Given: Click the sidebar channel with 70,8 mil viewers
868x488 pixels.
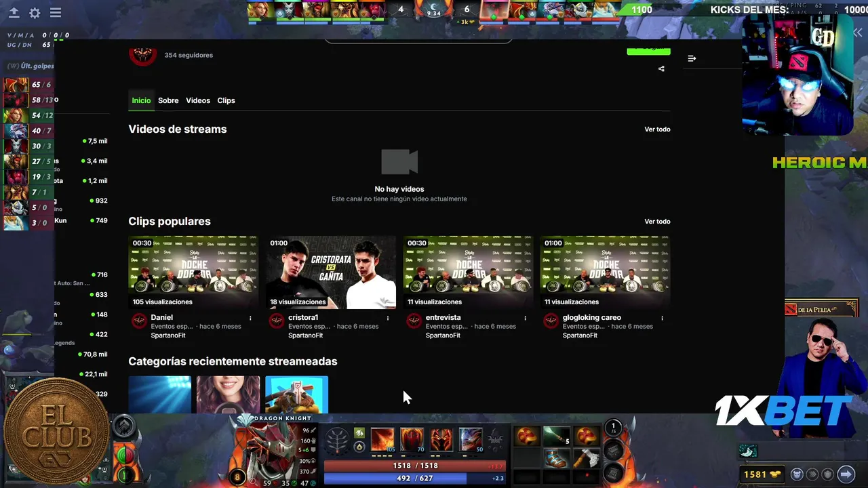Looking at the screenshot, I should click(x=81, y=354).
